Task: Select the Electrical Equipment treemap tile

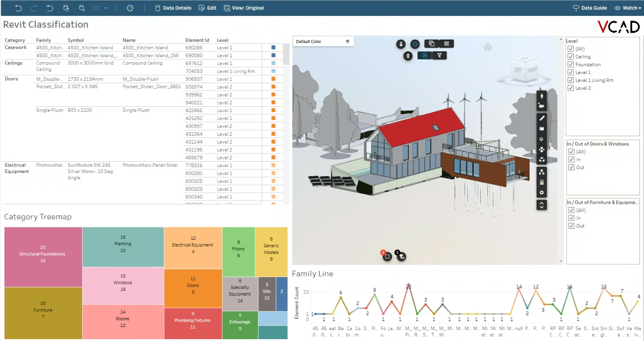Action: coord(193,248)
